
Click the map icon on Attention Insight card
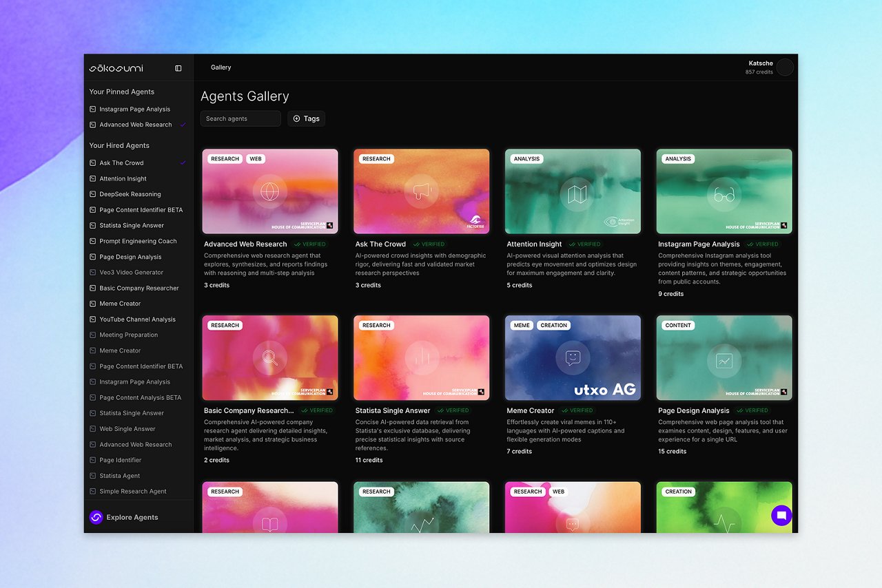pyautogui.click(x=576, y=194)
